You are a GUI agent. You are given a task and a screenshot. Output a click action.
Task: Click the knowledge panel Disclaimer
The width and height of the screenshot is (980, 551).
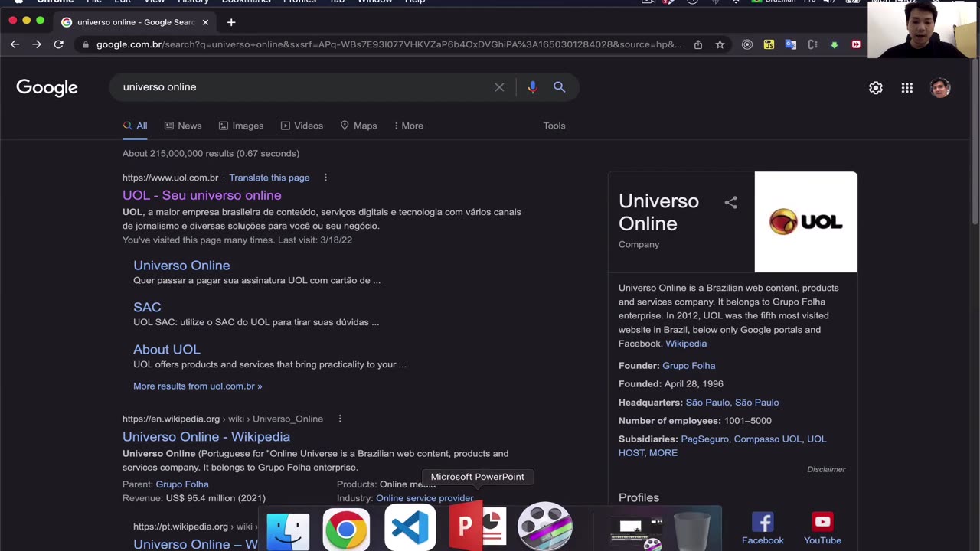(826, 469)
